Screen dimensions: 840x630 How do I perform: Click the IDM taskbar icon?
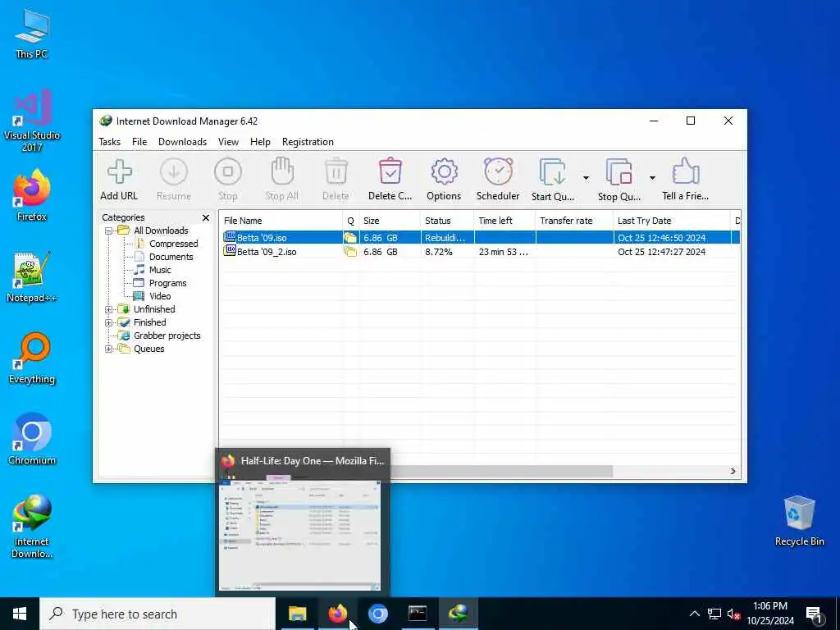click(x=458, y=614)
